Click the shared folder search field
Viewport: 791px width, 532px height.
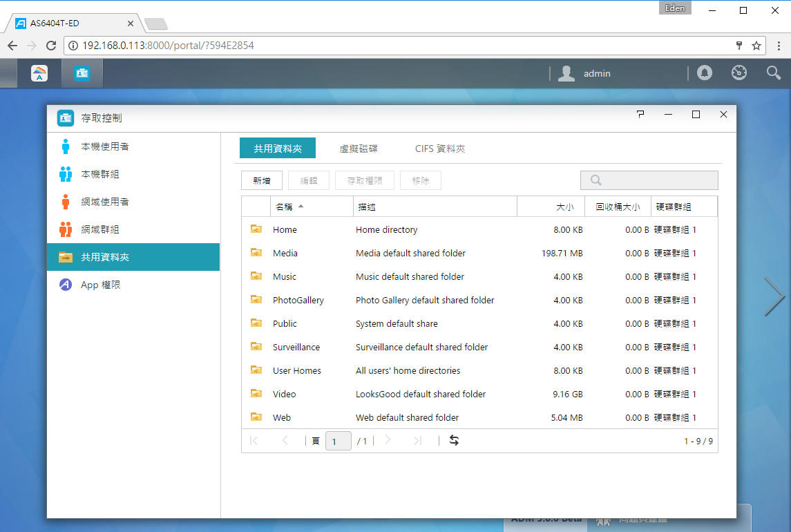point(649,180)
